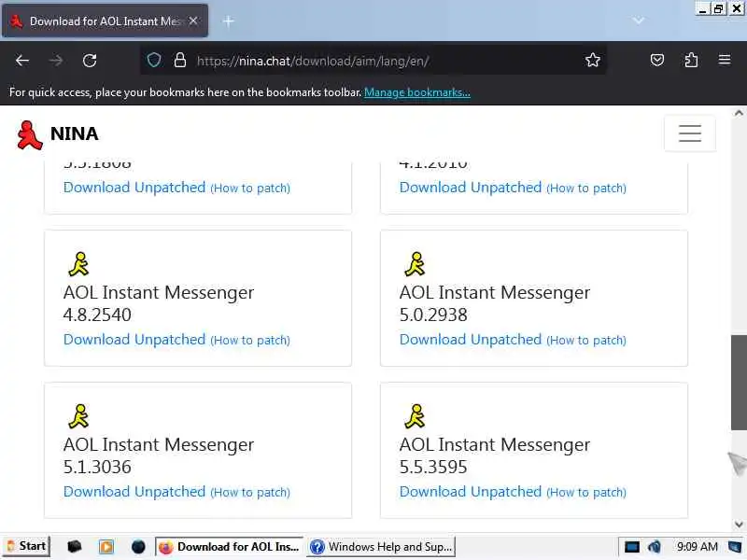Click the AOL Instant Messenger 4.8.2540 title

[159, 303]
